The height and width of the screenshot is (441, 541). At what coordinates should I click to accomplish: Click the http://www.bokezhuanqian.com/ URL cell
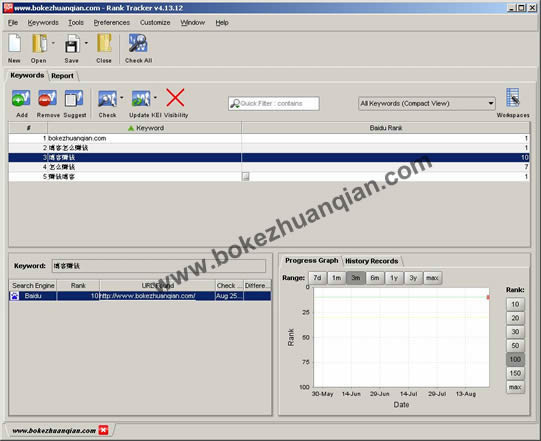pyautogui.click(x=157, y=296)
